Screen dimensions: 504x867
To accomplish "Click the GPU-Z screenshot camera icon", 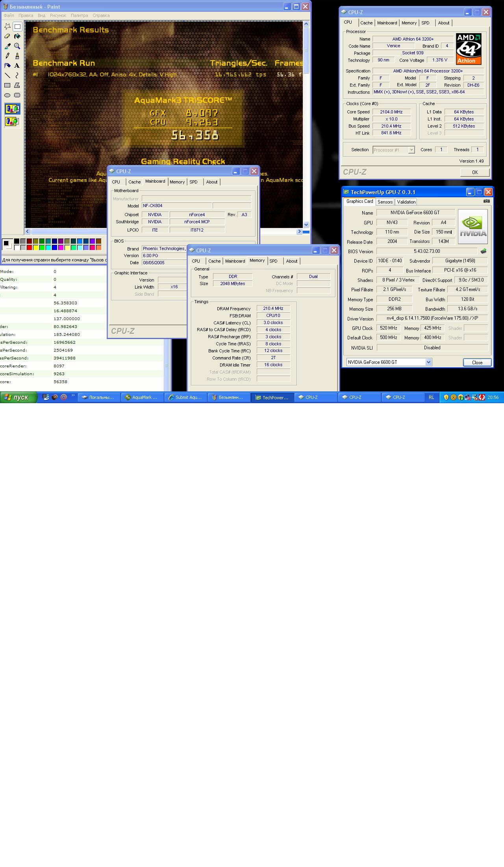I will 487,201.
